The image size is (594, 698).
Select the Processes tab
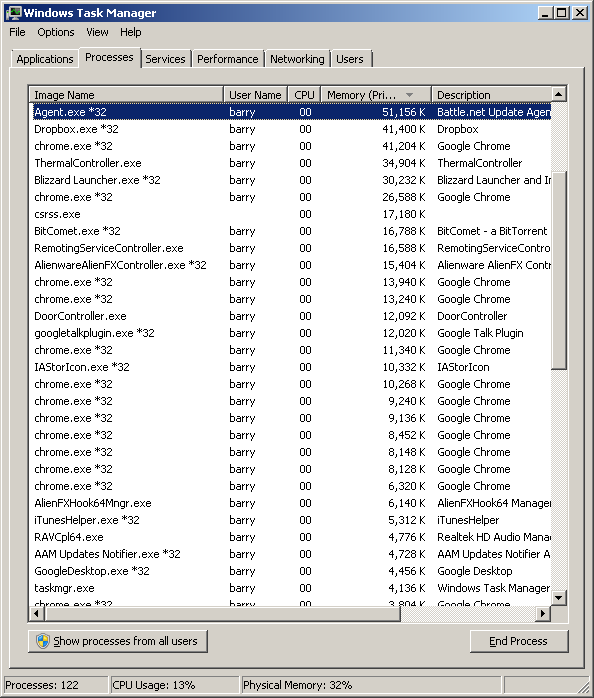(x=110, y=57)
